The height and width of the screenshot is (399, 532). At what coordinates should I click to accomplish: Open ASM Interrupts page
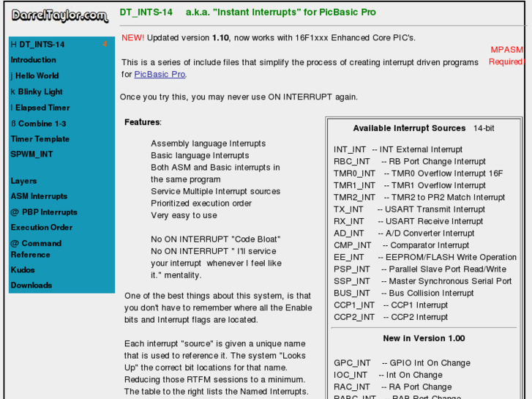click(39, 196)
